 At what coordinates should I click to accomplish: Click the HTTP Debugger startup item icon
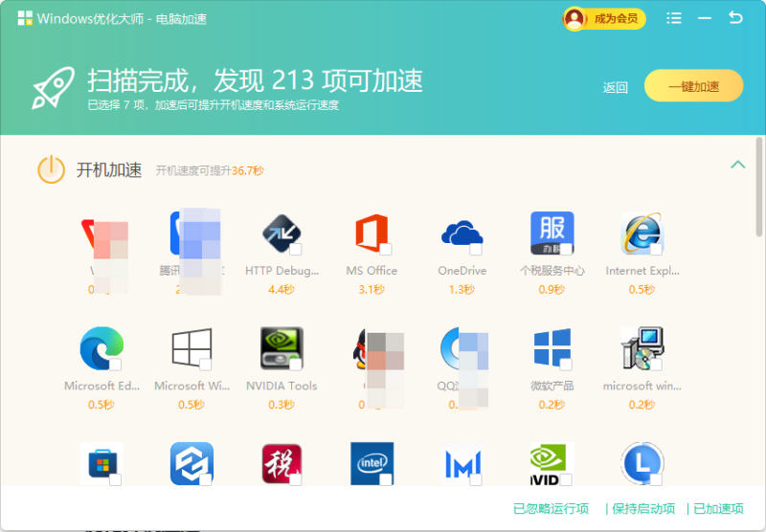(x=282, y=233)
